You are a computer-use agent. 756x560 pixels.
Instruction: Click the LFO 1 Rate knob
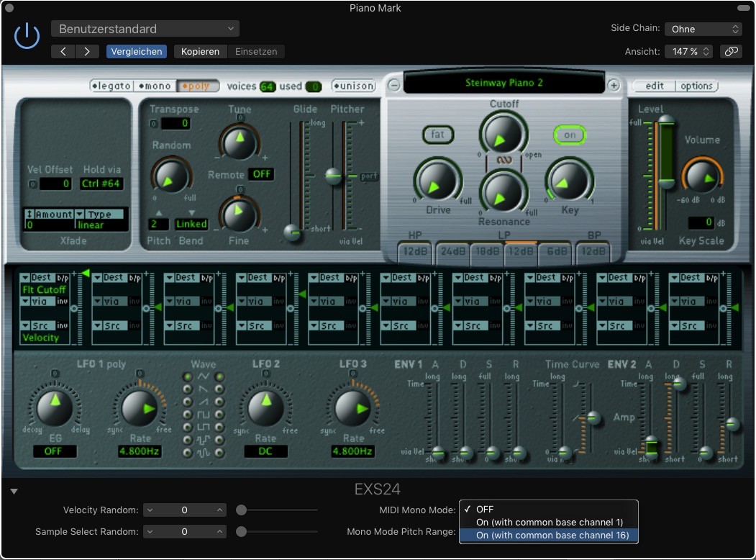tap(140, 408)
